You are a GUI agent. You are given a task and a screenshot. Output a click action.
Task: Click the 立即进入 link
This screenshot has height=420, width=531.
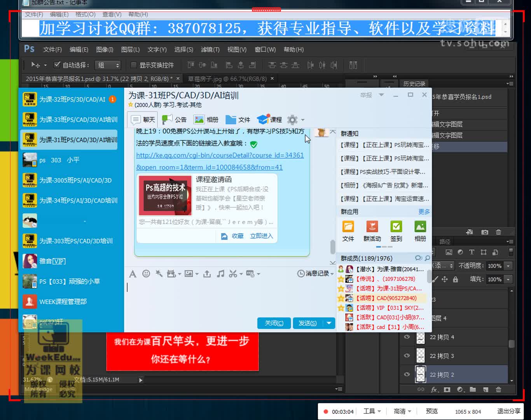point(262,236)
